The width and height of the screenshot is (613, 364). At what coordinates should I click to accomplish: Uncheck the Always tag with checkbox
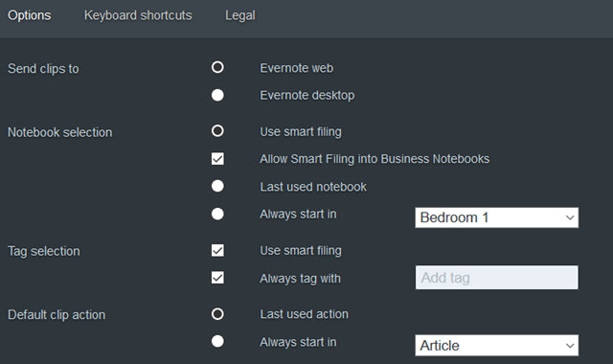[x=217, y=278]
